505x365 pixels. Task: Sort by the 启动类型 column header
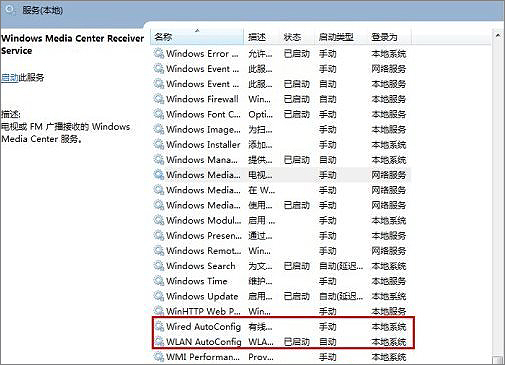341,37
